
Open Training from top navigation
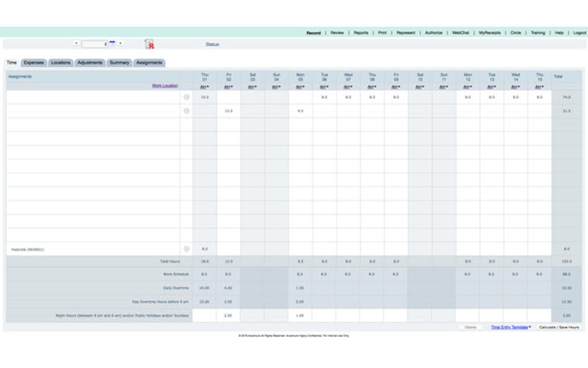pyautogui.click(x=538, y=33)
